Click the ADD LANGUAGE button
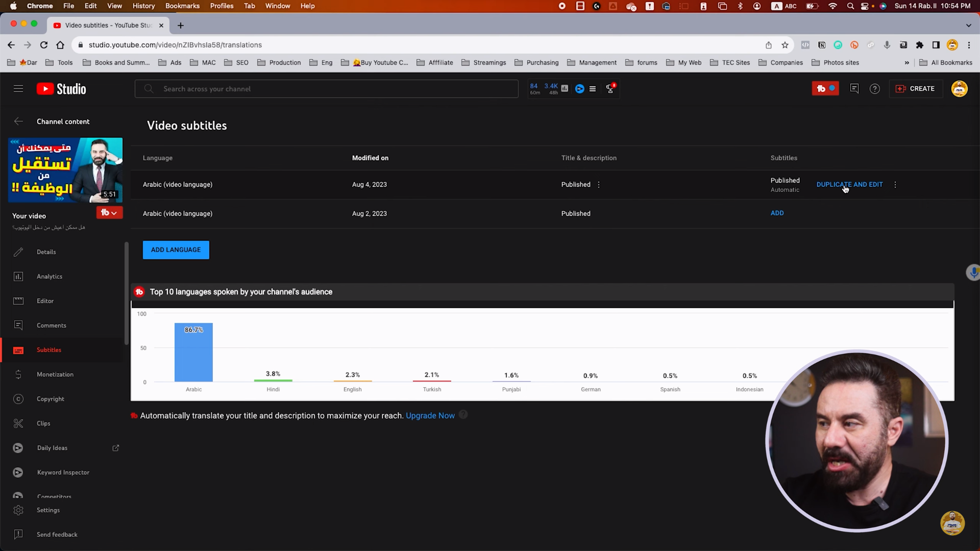The width and height of the screenshot is (980, 551). coord(176,250)
